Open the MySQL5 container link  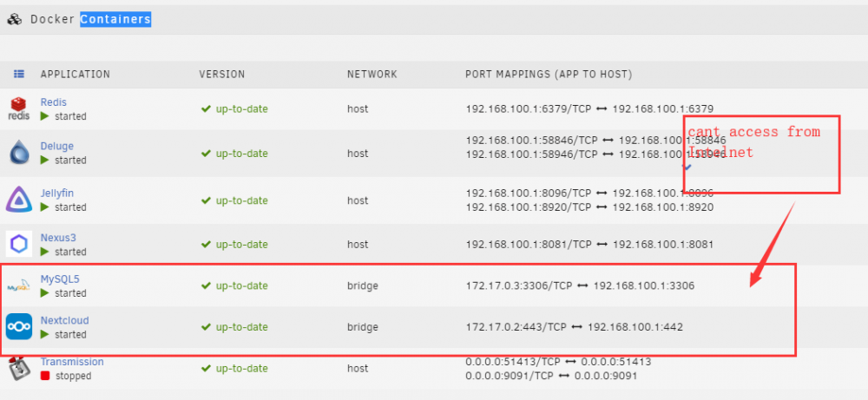click(x=61, y=279)
